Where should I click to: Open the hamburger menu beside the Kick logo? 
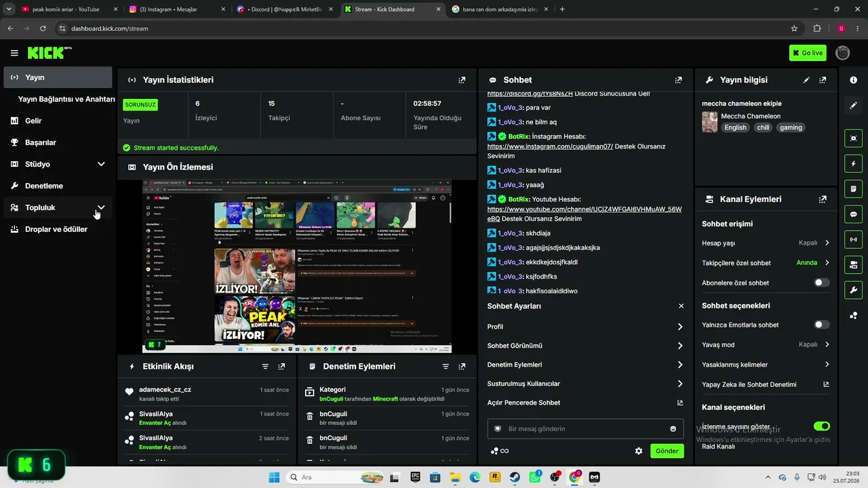14,53
